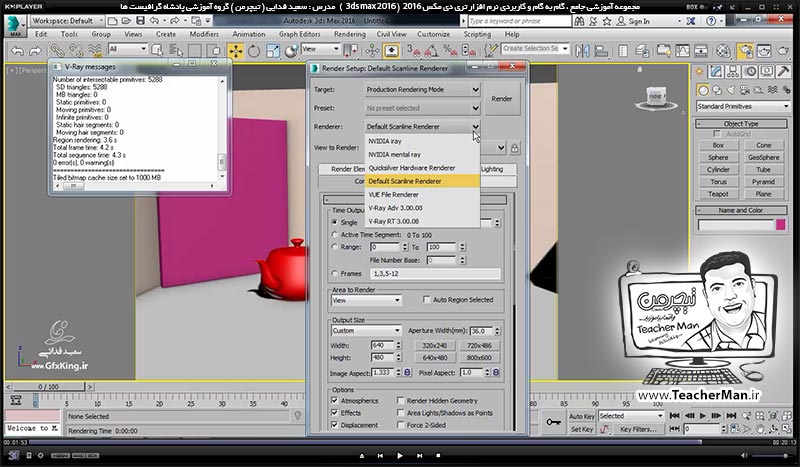The image size is (800, 467).
Task: Open the Preset dropdown in Render Setup
Action: coord(422,108)
